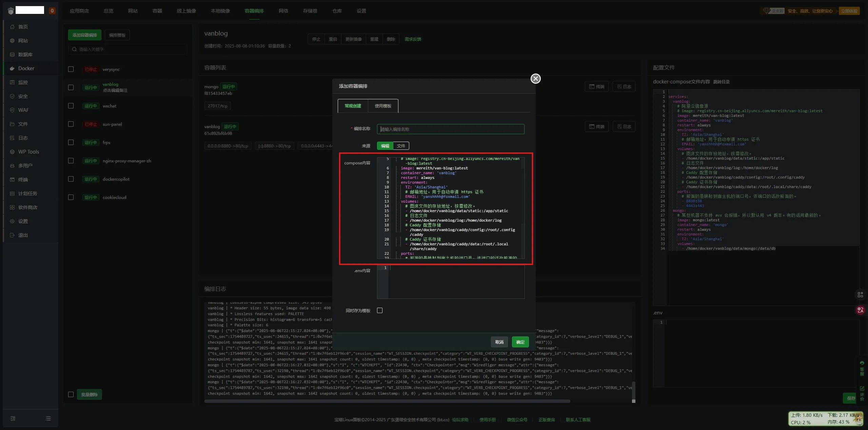Open the 终端 terminal icon in sidebar
Viewport: 868px width, 430px height.
tap(12, 180)
